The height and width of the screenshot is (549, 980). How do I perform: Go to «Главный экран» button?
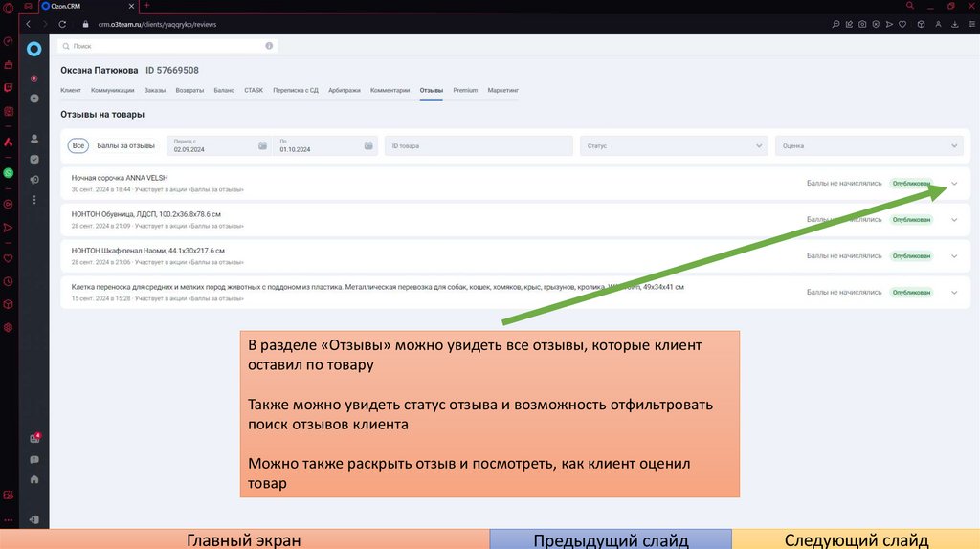[244, 539]
